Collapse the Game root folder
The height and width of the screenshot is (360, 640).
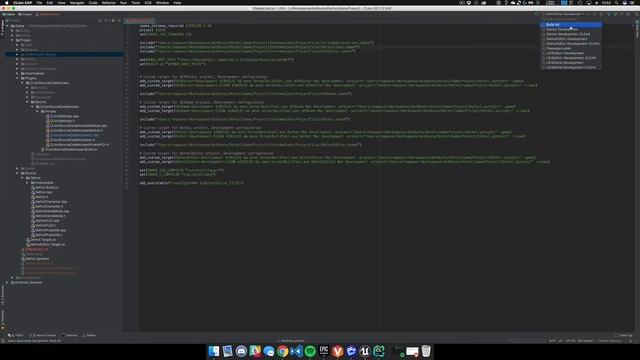coord(7,26)
